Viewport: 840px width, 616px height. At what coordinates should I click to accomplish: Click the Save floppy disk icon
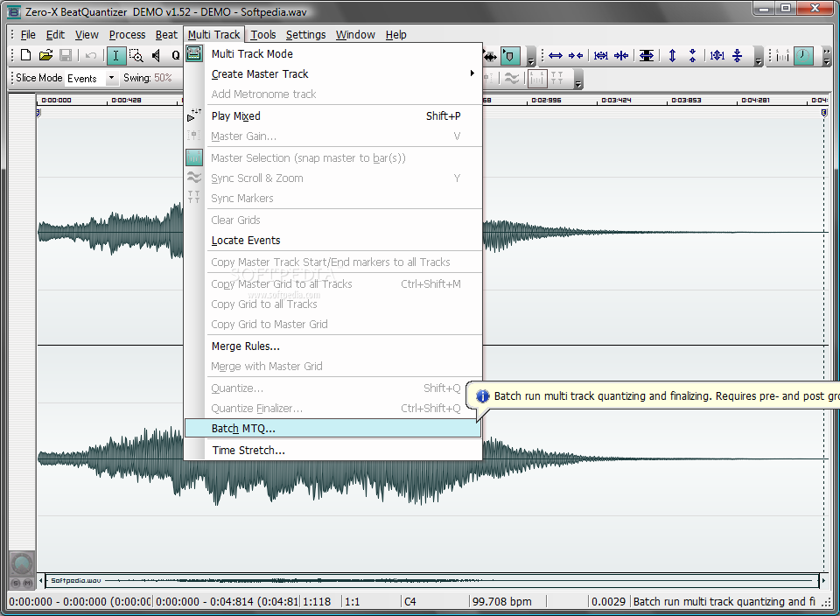click(66, 55)
